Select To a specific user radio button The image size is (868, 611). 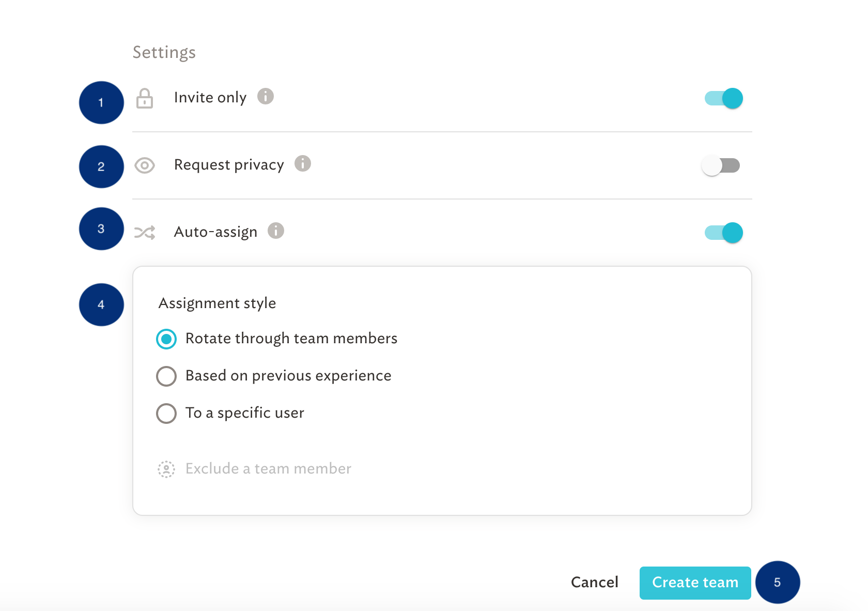166,414
